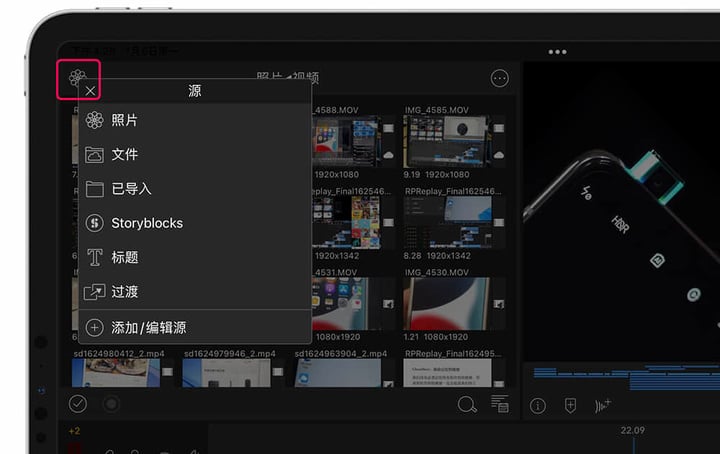Tap the video preview of the phone
720x454 pixels.
click(x=622, y=211)
